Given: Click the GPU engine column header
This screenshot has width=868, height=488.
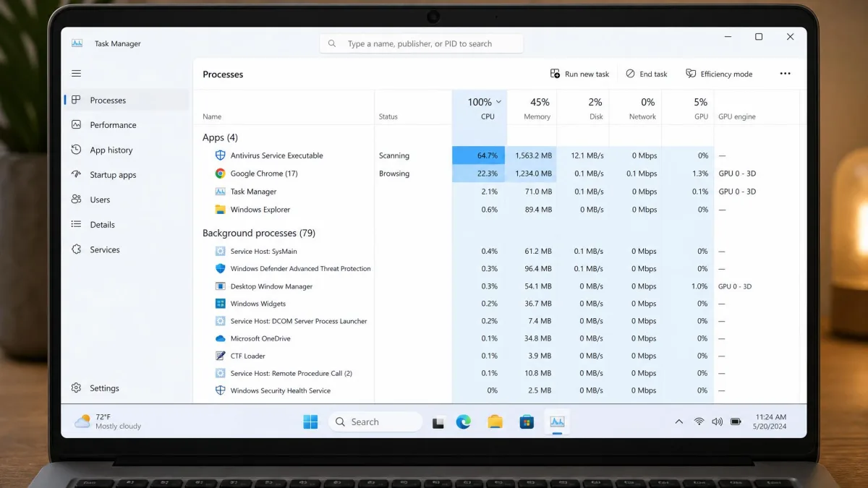Looking at the screenshot, I should pos(736,116).
